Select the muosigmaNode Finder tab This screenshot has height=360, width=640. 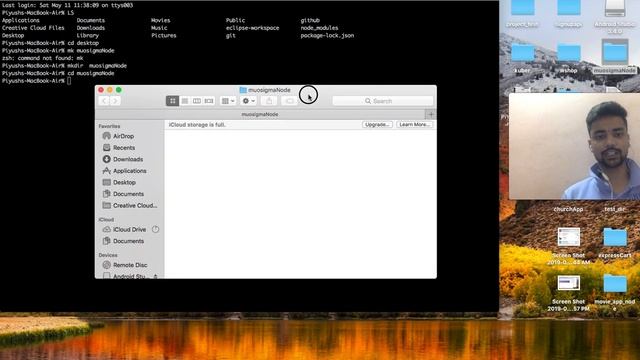(x=260, y=114)
